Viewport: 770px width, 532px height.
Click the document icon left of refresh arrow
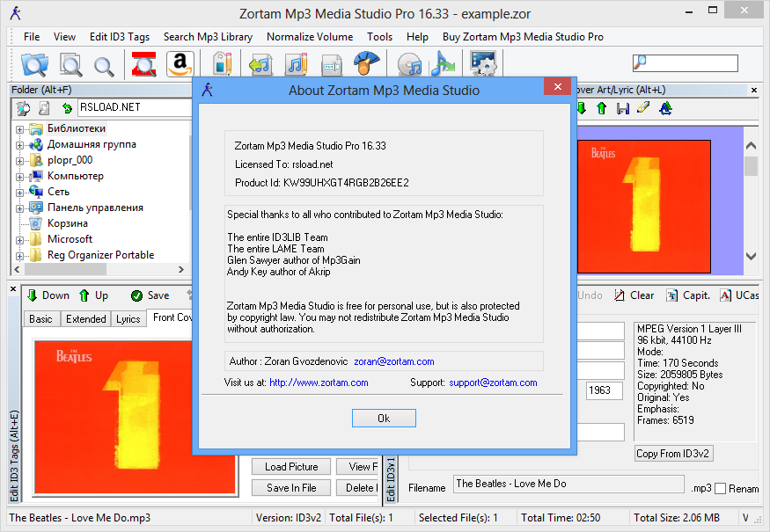pos(44,107)
